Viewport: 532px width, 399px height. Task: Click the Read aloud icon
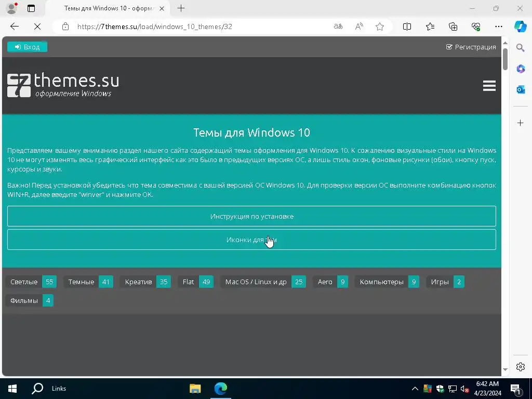359,26
